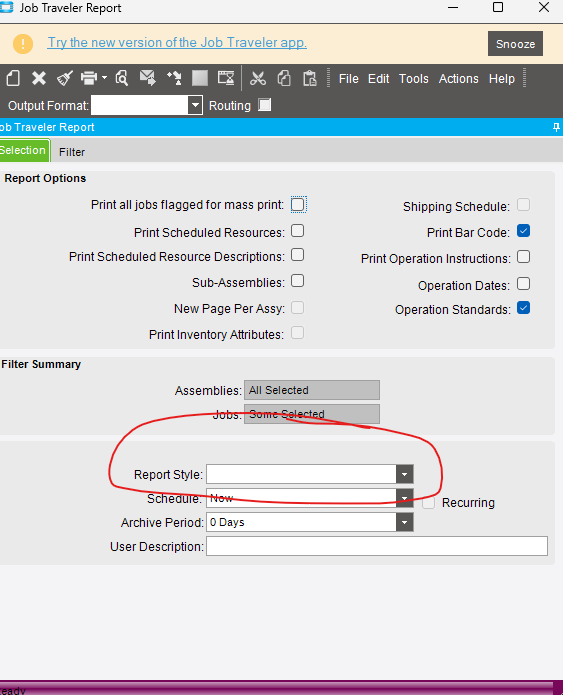Click the Clear broom toolbar icon
Image resolution: width=563 pixels, height=695 pixels.
(x=65, y=78)
